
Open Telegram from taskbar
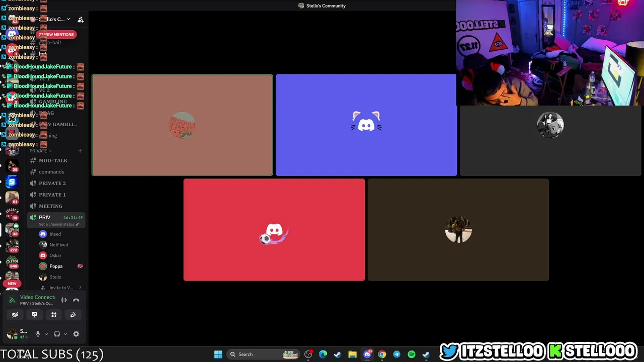click(x=396, y=354)
